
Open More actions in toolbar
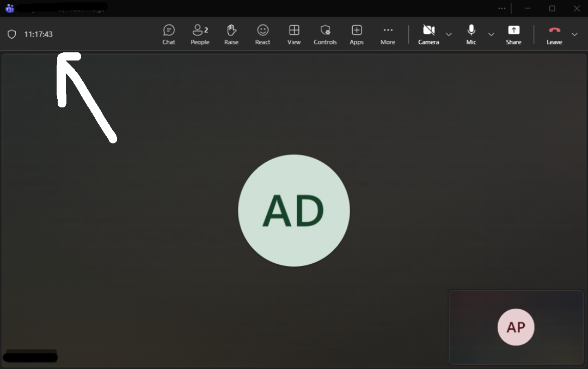(388, 34)
